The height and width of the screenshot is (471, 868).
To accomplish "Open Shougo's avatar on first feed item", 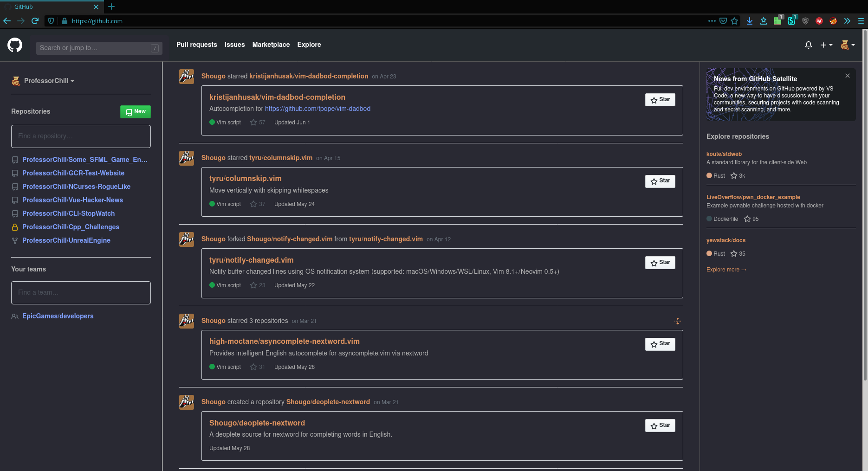I will [x=187, y=77].
